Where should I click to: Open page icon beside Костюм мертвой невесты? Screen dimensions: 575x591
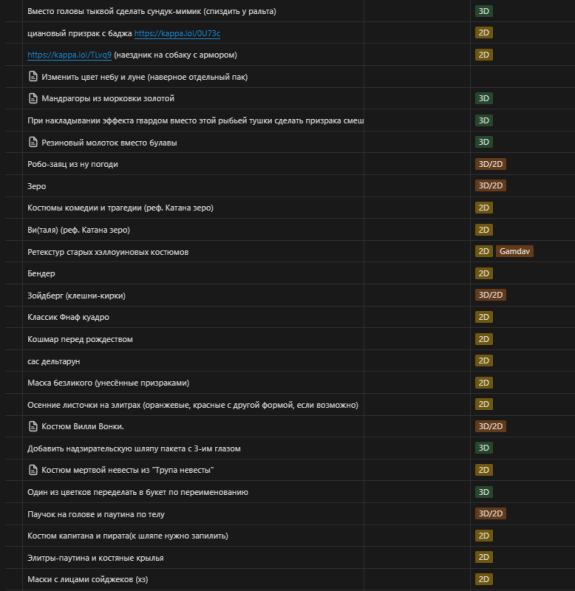point(33,470)
